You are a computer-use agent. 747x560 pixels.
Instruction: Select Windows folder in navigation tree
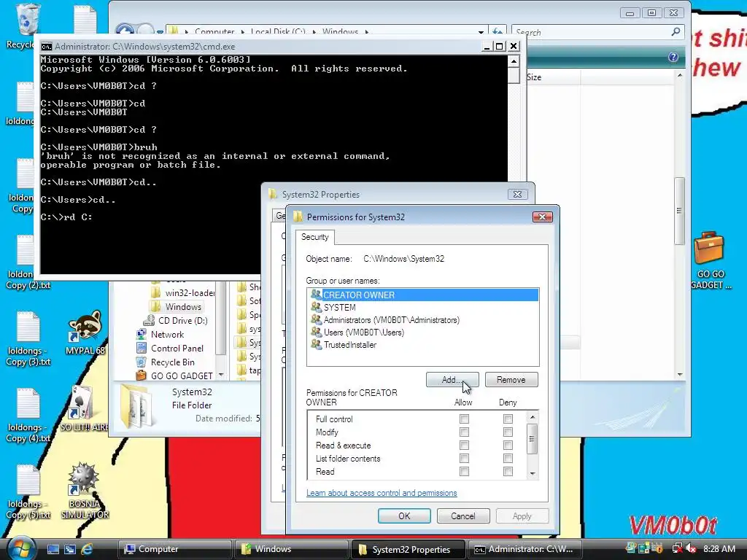pos(183,307)
